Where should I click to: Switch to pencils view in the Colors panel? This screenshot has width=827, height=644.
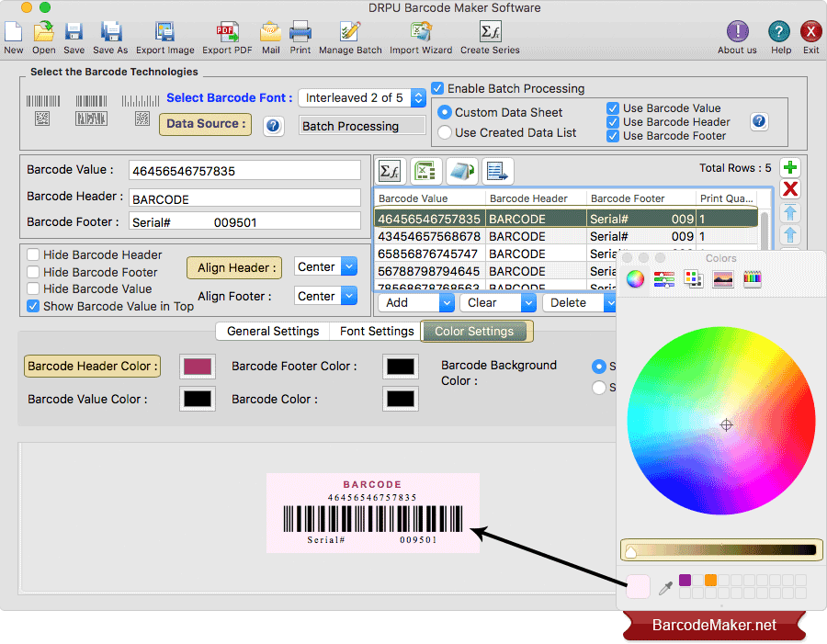[x=753, y=279]
